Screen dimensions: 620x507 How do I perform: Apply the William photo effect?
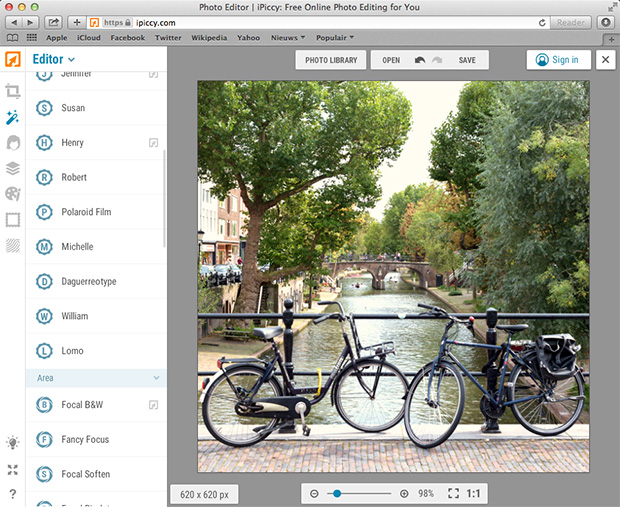pos(96,316)
